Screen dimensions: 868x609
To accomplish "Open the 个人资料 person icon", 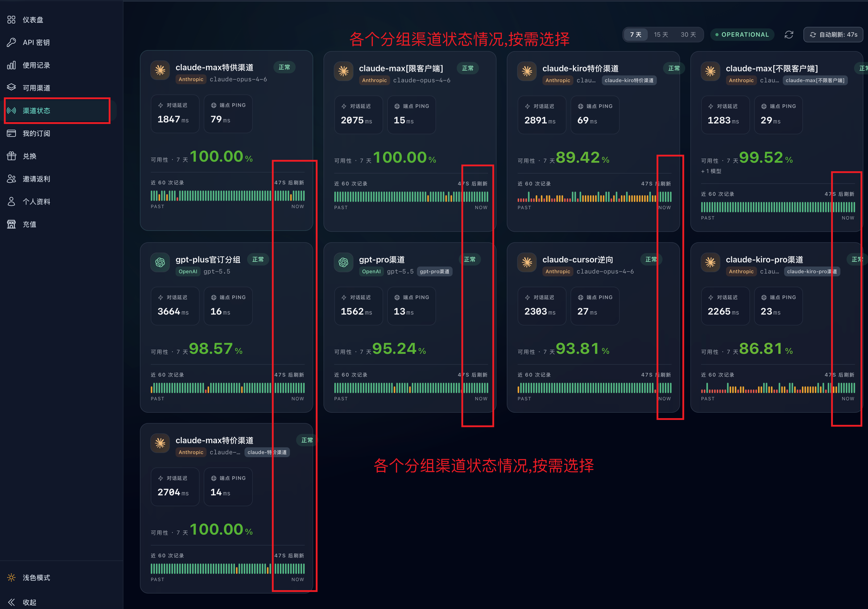I will tap(11, 201).
